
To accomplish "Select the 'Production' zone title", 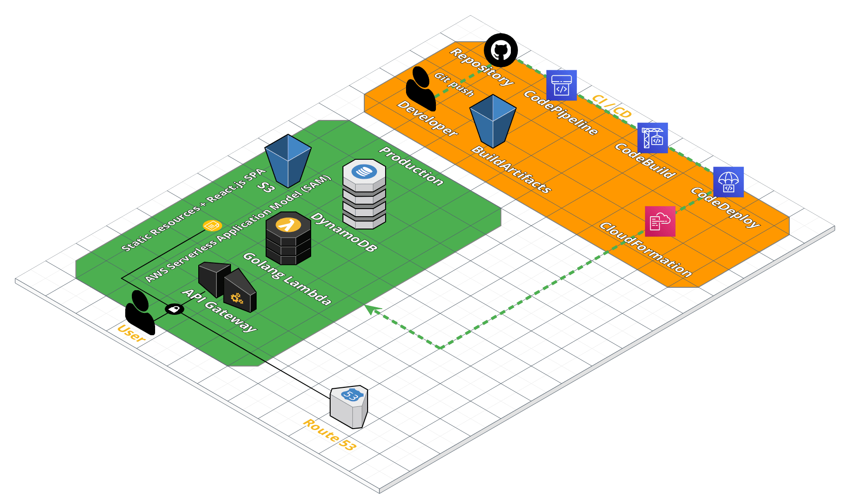I will pyautogui.click(x=411, y=166).
